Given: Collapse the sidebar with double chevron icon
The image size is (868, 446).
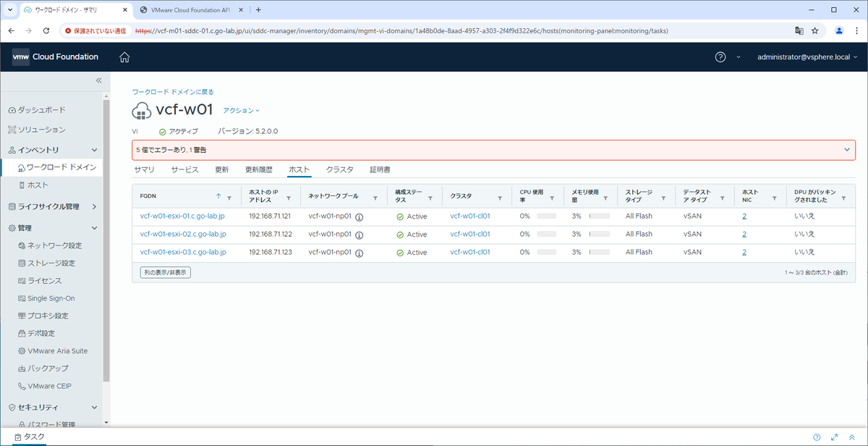Looking at the screenshot, I should (99, 80).
